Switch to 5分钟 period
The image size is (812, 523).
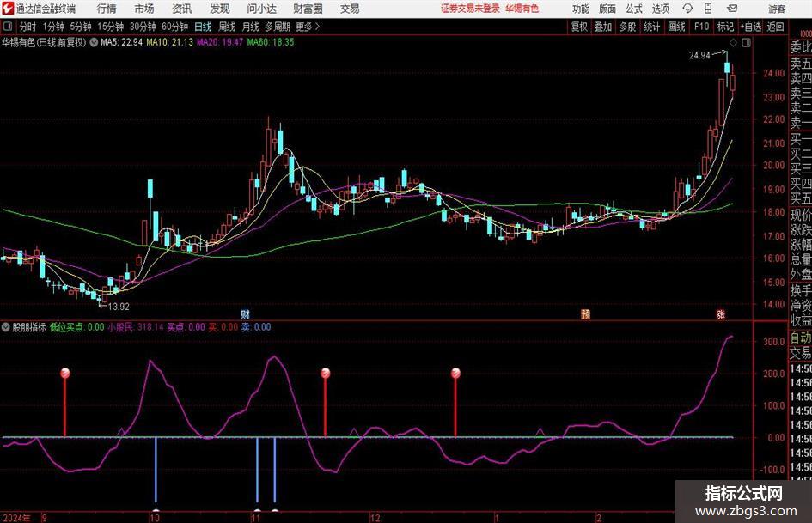80,27
